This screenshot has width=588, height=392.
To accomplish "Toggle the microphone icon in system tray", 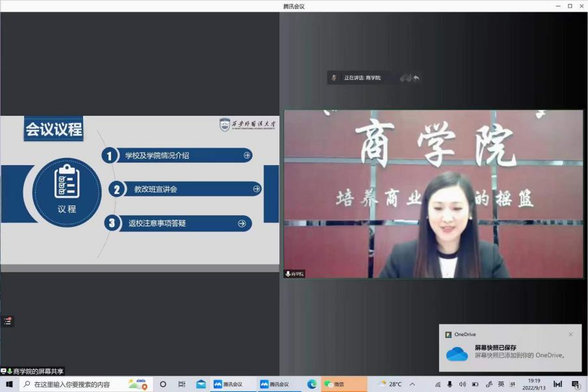I will pyautogui.click(x=450, y=384).
